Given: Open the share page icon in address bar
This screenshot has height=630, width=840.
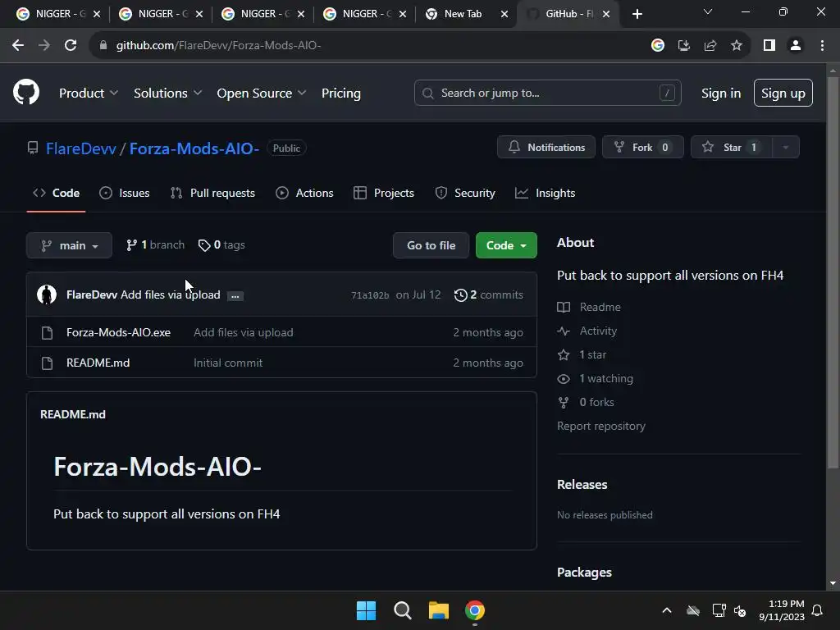Looking at the screenshot, I should point(710,46).
